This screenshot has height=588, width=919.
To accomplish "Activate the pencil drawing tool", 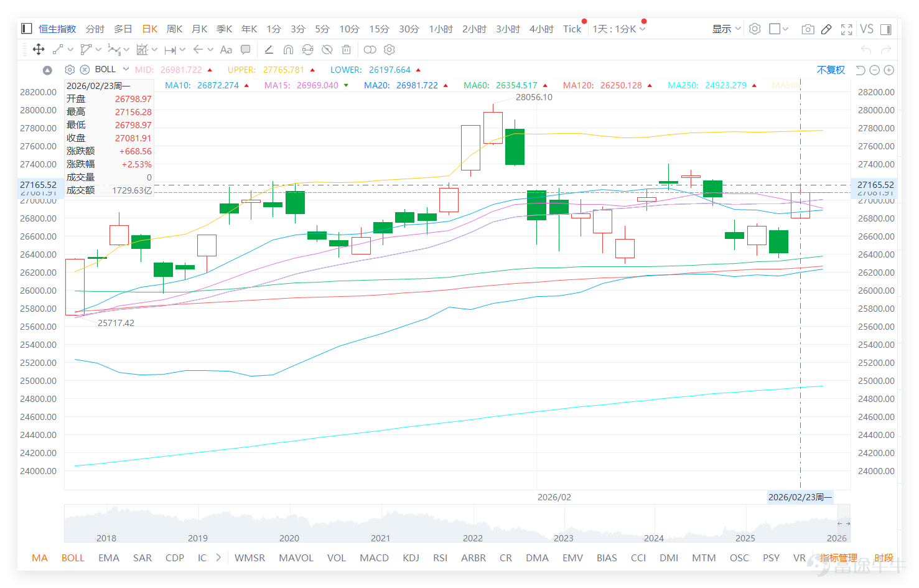I will tap(826, 29).
